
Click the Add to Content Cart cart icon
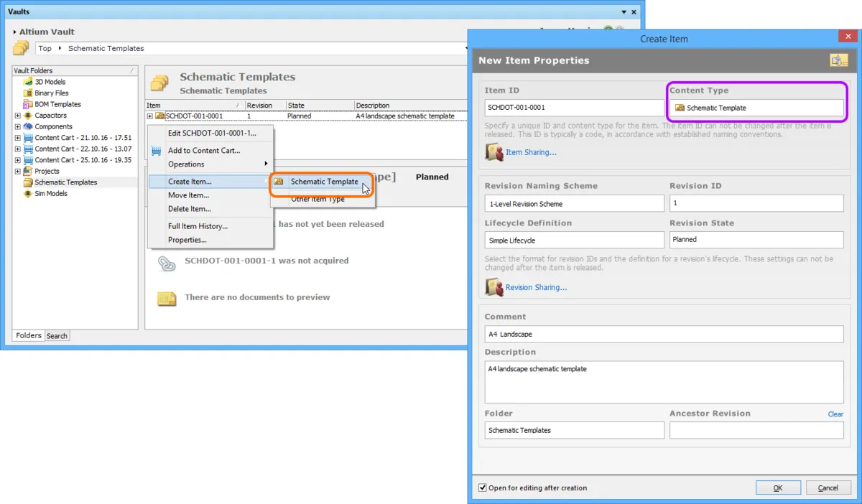point(156,151)
